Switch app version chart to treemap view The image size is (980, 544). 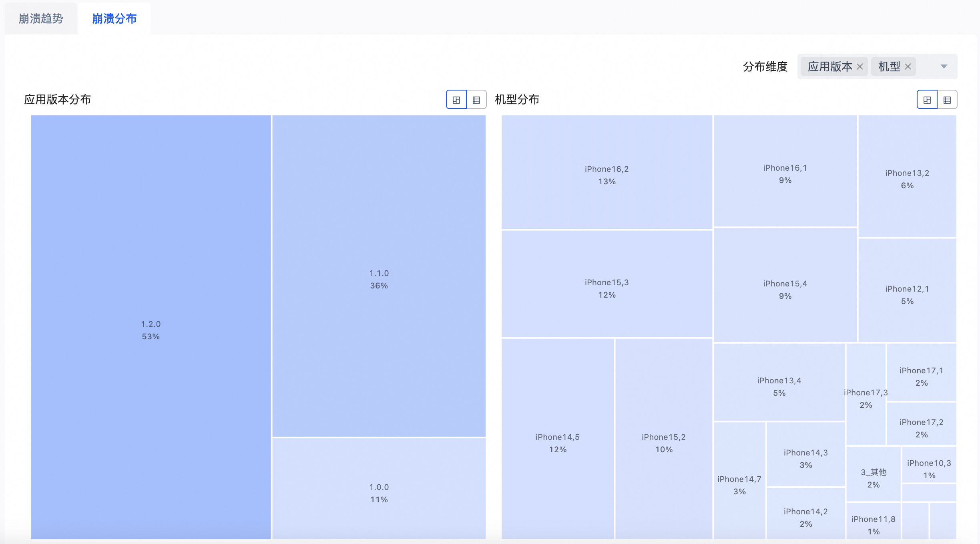point(456,100)
